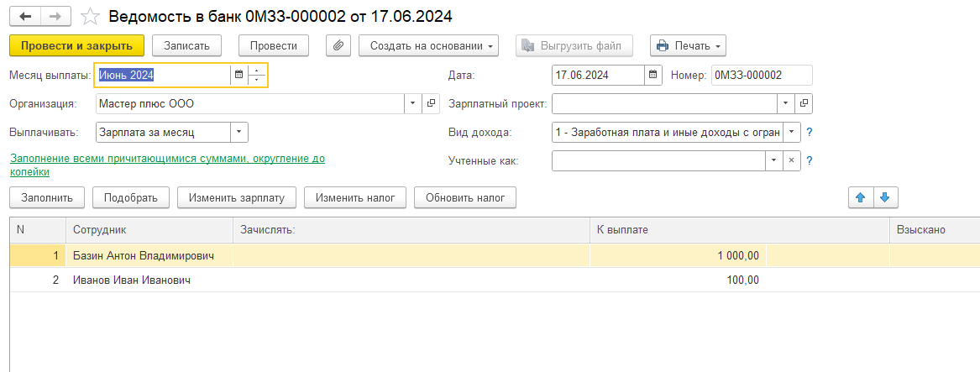Click the К выплате column header
The height and width of the screenshot is (372, 980).
click(739, 230)
